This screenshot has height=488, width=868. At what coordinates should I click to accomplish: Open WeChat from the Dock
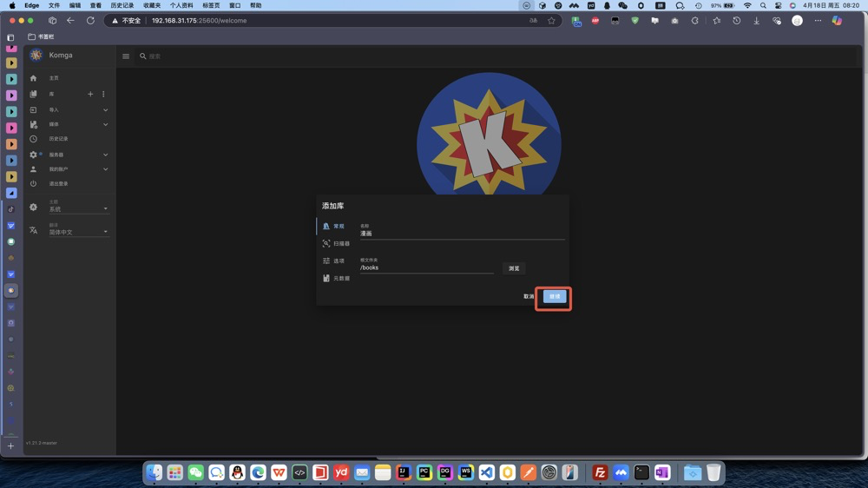pyautogui.click(x=196, y=472)
